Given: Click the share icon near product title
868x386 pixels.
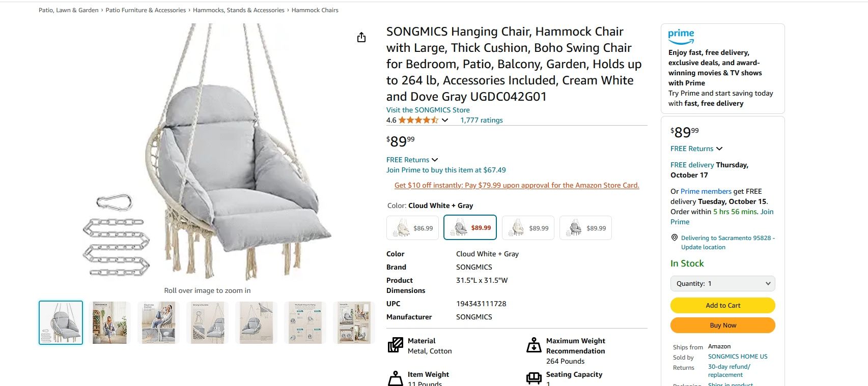Looking at the screenshot, I should click(x=361, y=37).
